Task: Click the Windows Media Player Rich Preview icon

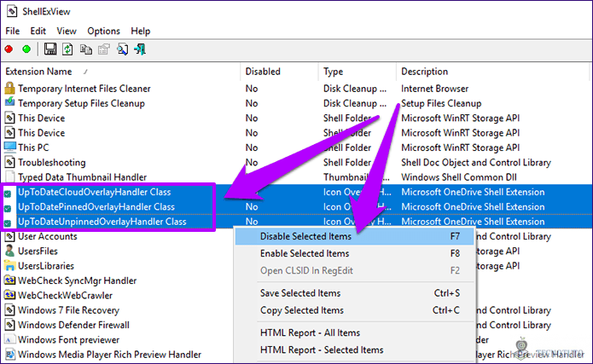Action: click(x=10, y=354)
